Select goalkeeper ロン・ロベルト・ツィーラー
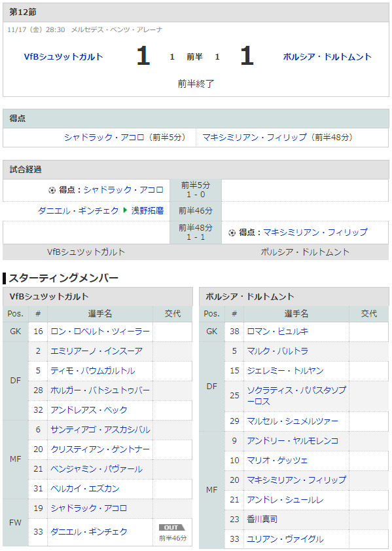 (x=100, y=332)
